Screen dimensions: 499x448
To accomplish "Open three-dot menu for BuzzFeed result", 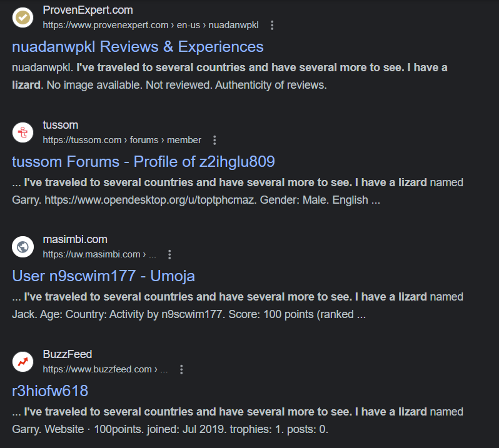I will 181,369.
